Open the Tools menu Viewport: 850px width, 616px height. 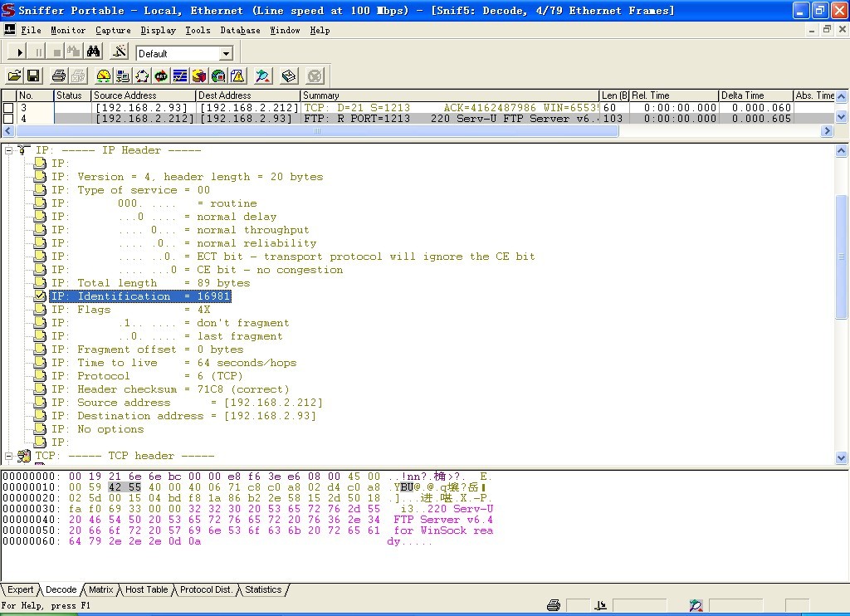point(198,30)
